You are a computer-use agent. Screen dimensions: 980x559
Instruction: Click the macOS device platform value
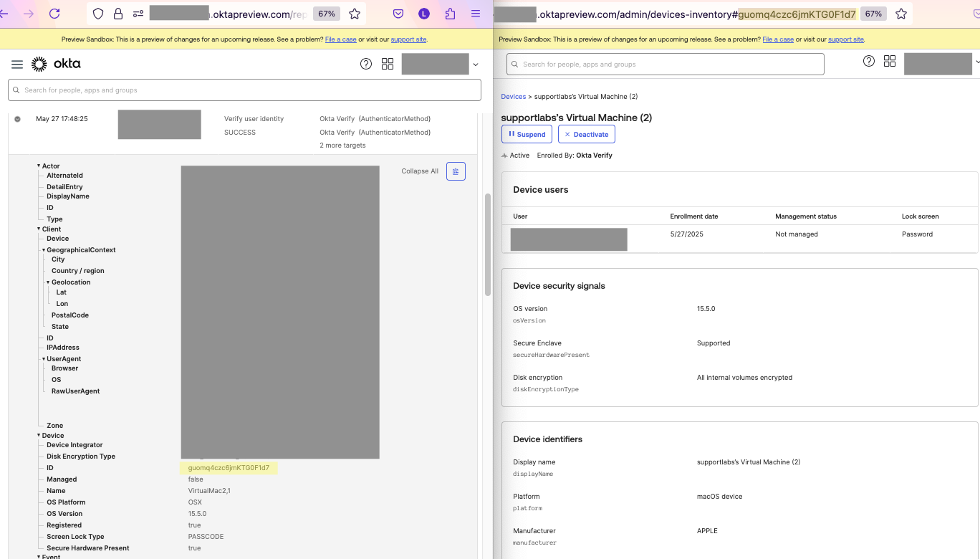click(x=720, y=497)
